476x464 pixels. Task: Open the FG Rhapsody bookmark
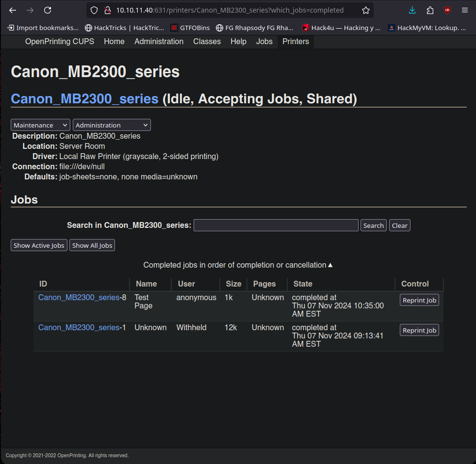[254, 28]
